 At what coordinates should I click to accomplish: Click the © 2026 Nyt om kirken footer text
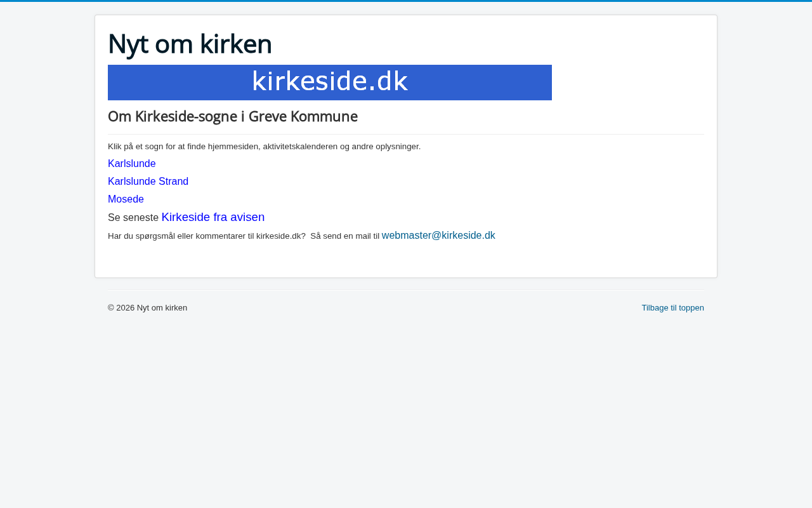click(147, 308)
